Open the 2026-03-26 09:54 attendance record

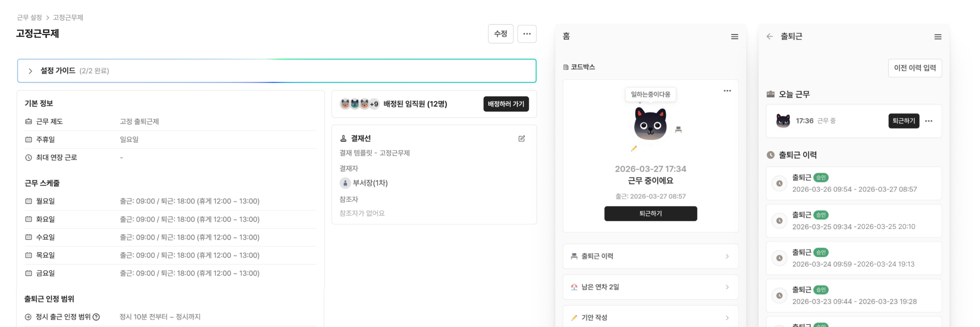pos(854,183)
